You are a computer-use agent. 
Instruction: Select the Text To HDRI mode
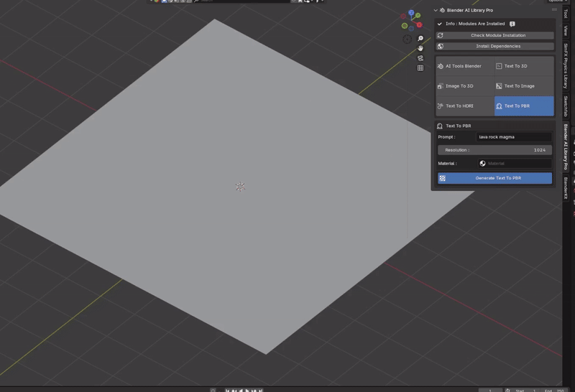coord(465,106)
